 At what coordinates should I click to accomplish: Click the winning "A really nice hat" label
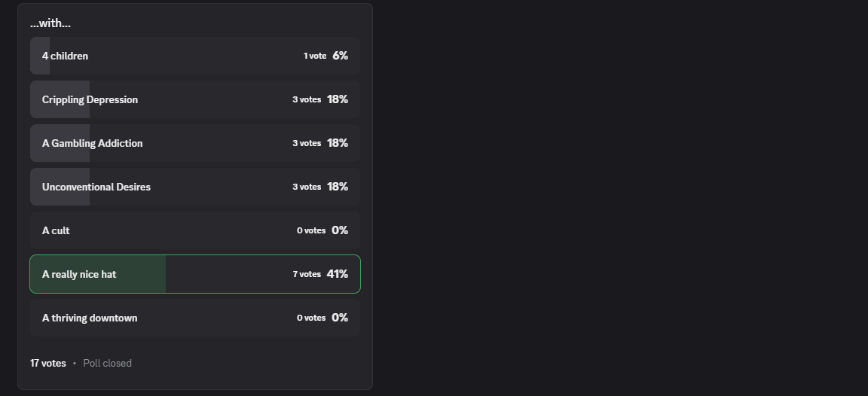(x=79, y=274)
